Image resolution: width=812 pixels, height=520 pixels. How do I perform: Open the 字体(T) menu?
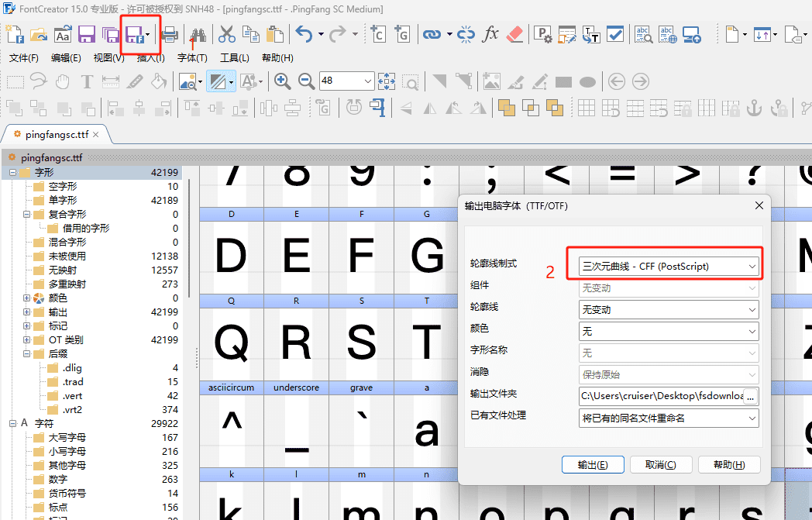pos(192,58)
